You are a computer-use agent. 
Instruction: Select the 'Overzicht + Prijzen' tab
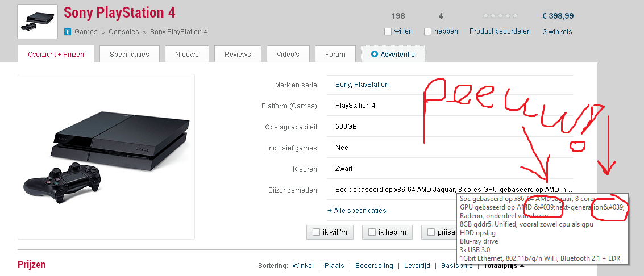[x=56, y=54]
